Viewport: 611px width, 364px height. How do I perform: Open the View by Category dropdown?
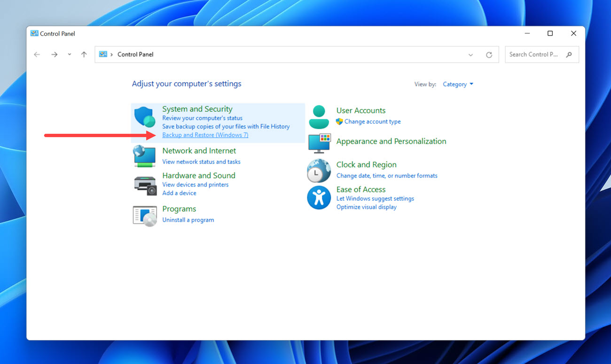coord(458,84)
